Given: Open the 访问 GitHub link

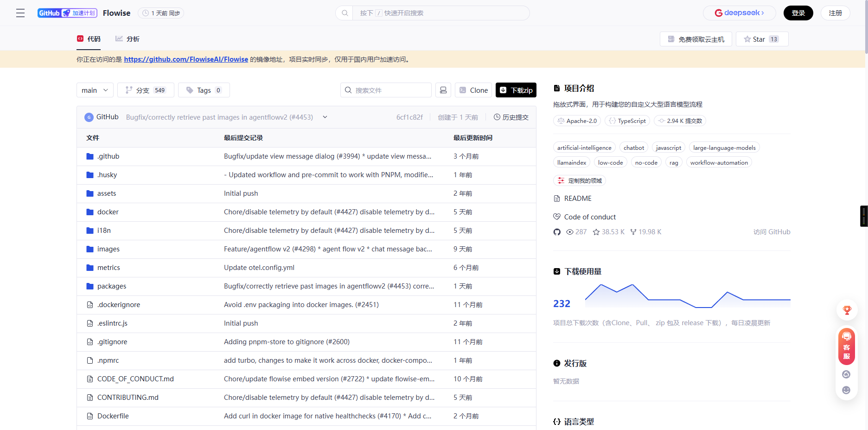Looking at the screenshot, I should pyautogui.click(x=772, y=232).
